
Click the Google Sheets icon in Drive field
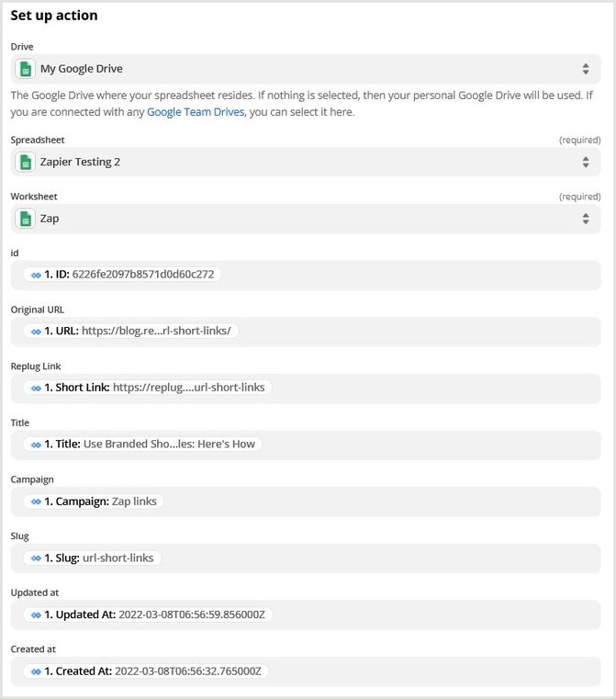27,69
